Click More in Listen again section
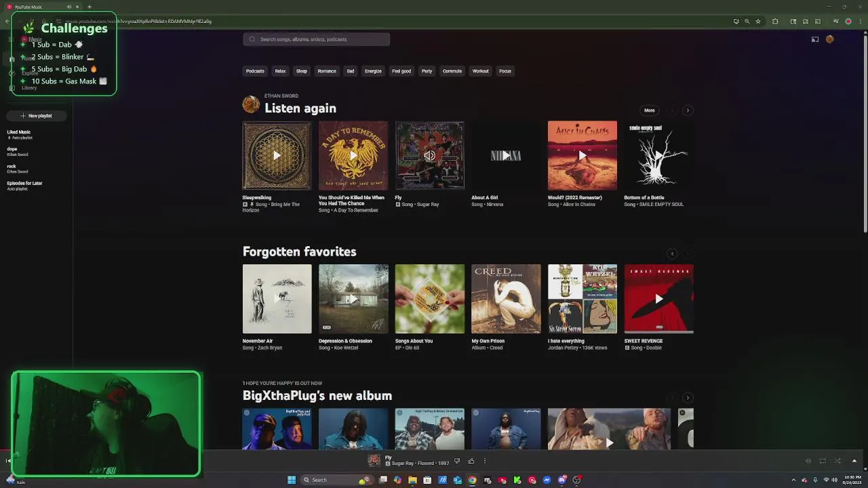Viewport: 868px width, 488px height. tap(650, 110)
